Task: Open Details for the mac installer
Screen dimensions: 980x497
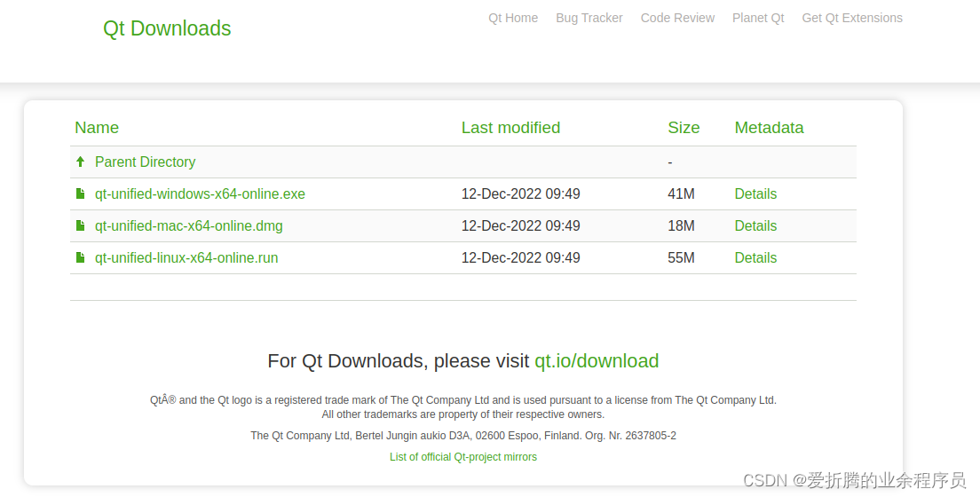Action: (x=755, y=225)
